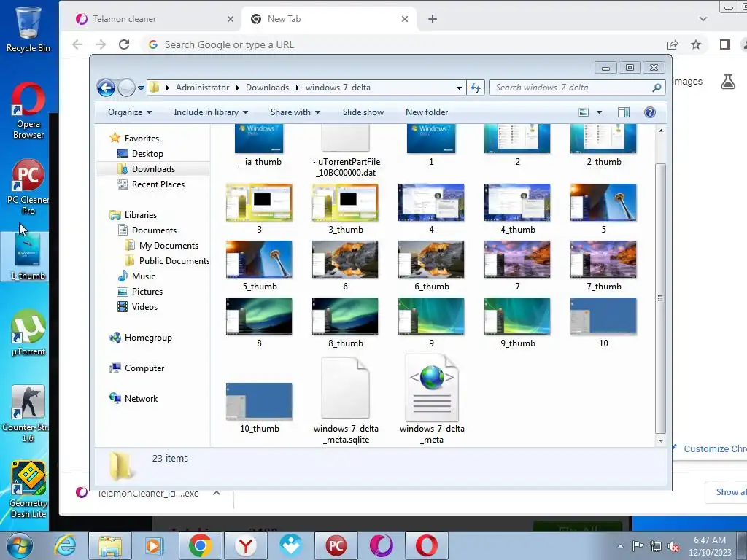Open the view options dropdown arrow
This screenshot has width=747, height=560.
click(x=600, y=112)
